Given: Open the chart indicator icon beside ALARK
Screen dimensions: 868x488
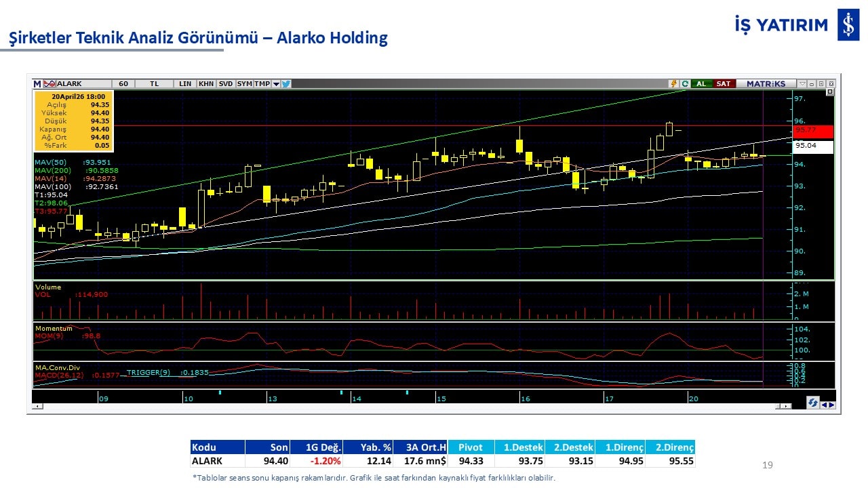Looking at the screenshot, I should click(x=49, y=84).
